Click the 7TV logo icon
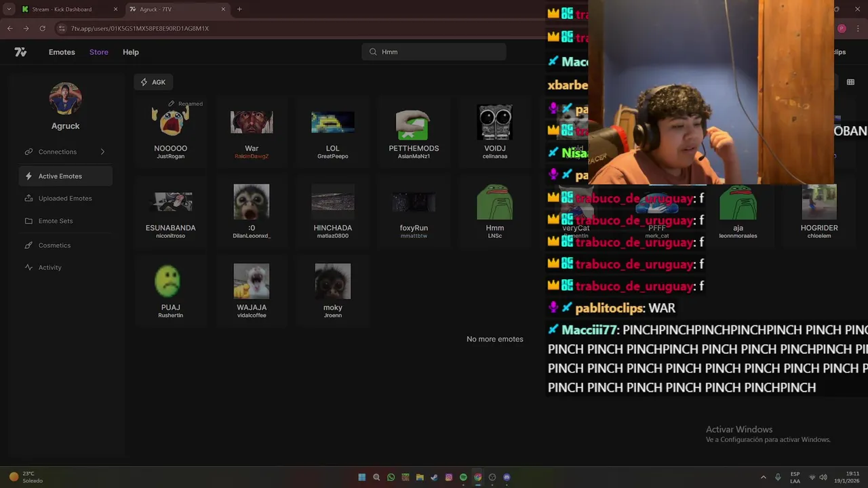The width and height of the screenshot is (868, 488). [21, 52]
